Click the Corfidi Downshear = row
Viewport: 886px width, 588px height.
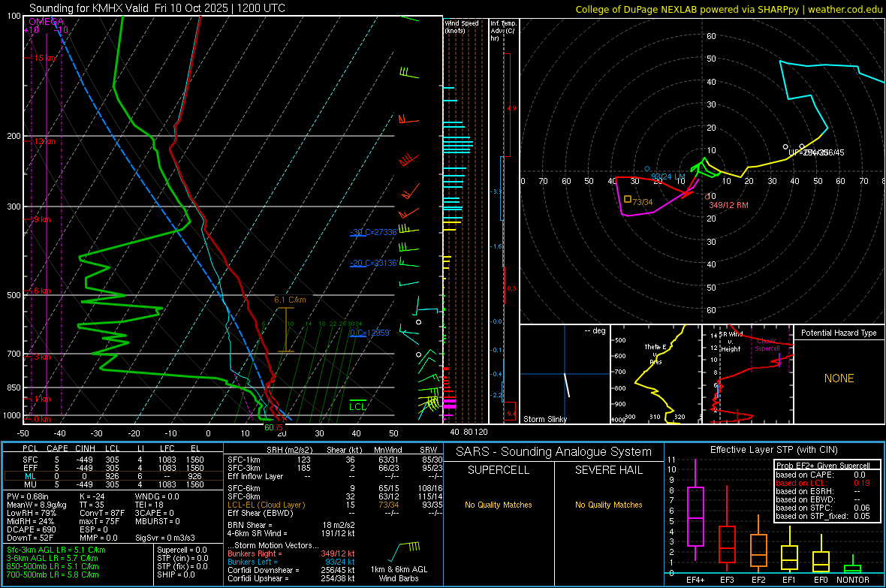coord(291,570)
